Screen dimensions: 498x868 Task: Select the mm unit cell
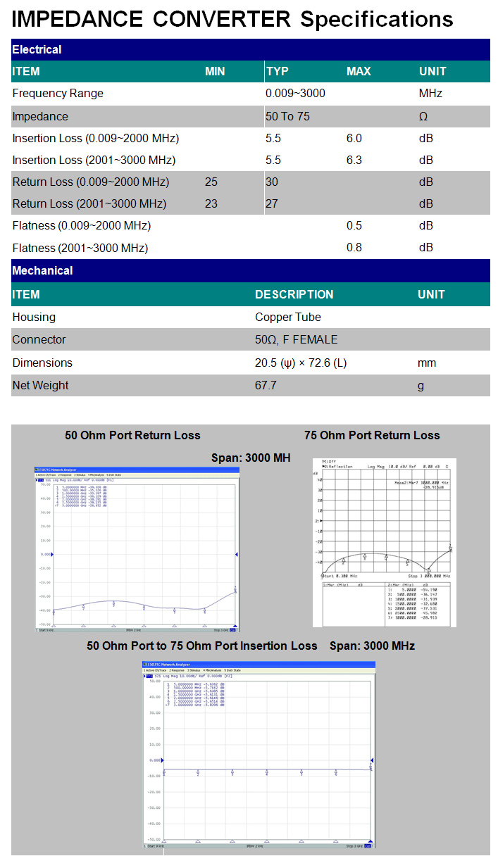[427, 363]
